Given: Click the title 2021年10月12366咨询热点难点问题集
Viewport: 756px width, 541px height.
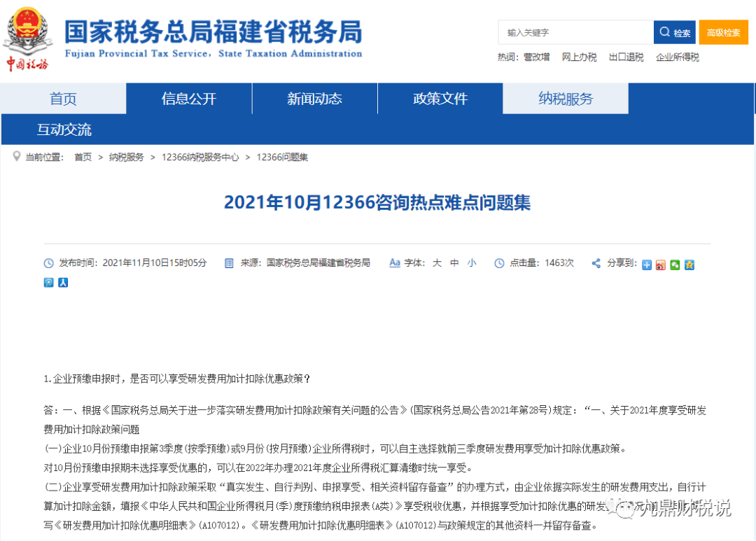Looking at the screenshot, I should [x=377, y=202].
